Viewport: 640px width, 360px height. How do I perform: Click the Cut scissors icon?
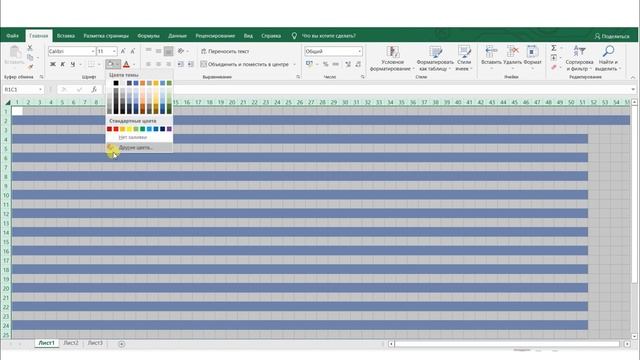[x=30, y=48]
